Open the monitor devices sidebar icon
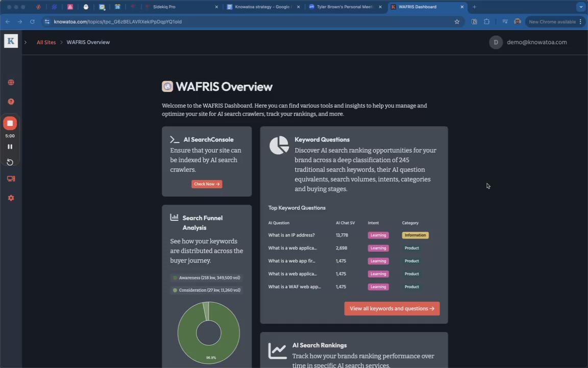Viewport: 588px width, 368px height. (11, 179)
